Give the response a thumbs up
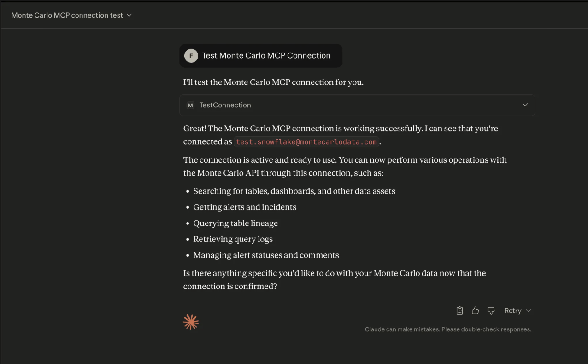The height and width of the screenshot is (364, 588). pos(475,311)
